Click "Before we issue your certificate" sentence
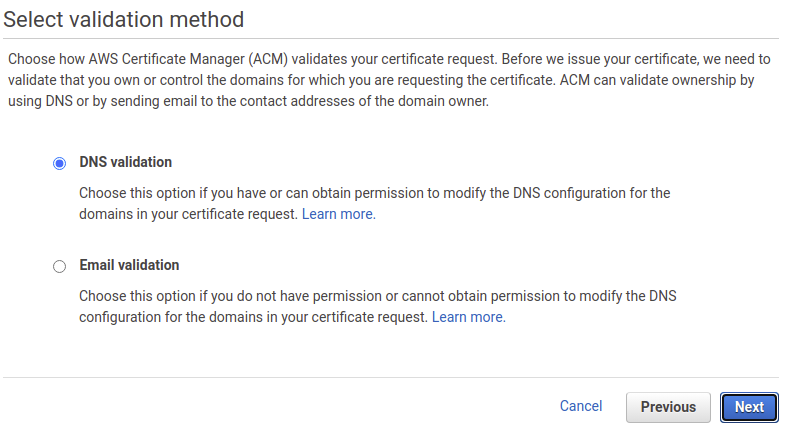 [600, 59]
